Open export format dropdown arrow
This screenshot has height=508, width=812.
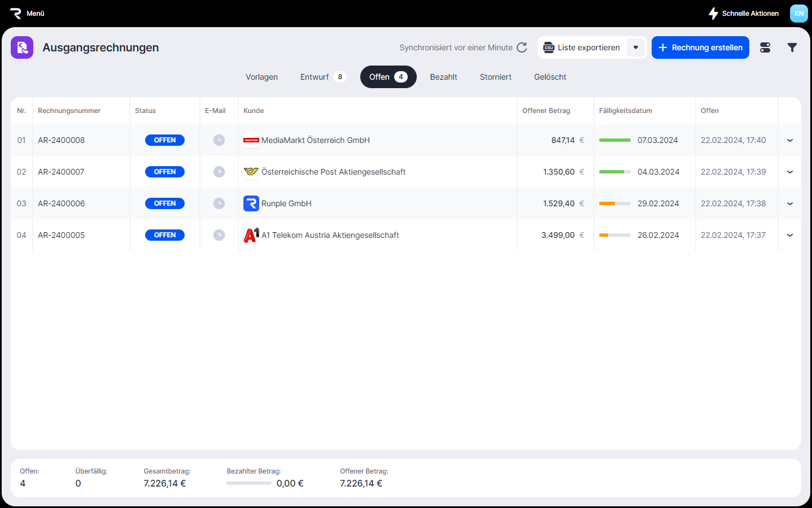[x=636, y=47]
